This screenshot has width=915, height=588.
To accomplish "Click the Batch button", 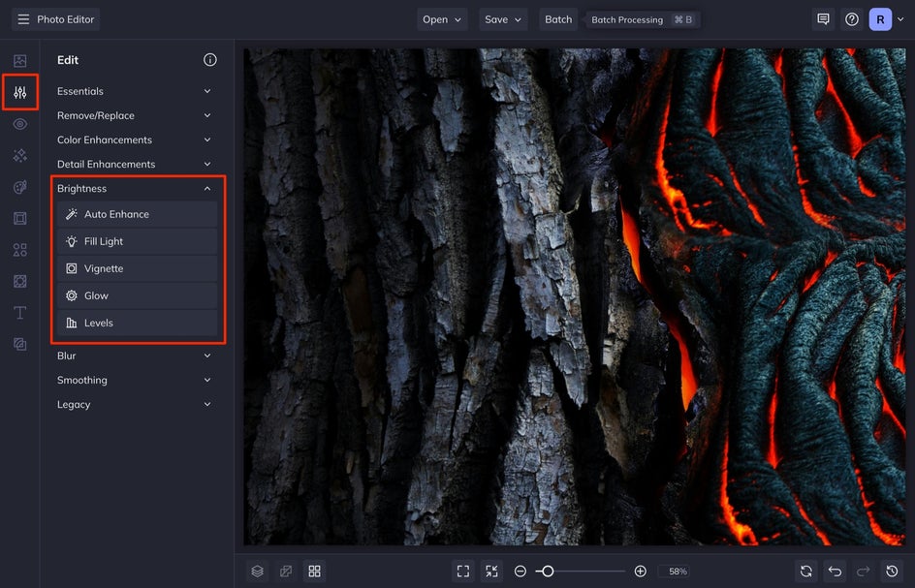I will coord(558,19).
